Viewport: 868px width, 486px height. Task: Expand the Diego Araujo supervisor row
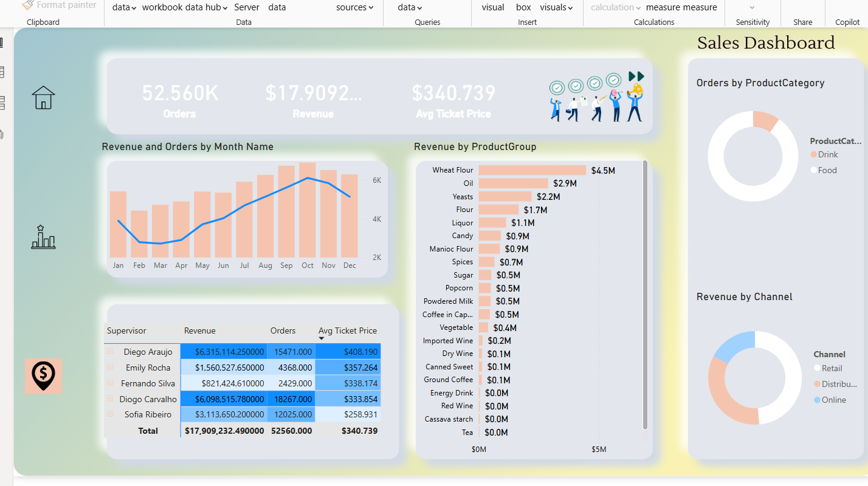click(x=110, y=352)
